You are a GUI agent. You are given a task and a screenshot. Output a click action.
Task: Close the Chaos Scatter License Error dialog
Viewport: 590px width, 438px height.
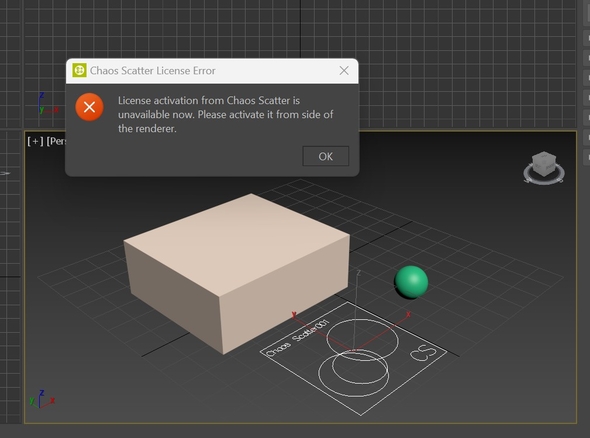coord(344,70)
